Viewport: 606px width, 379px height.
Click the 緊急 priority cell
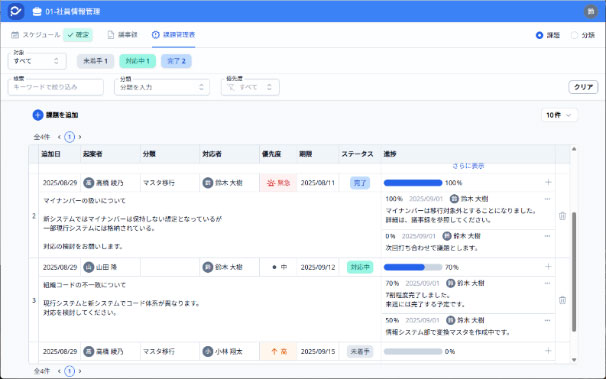[x=278, y=183]
